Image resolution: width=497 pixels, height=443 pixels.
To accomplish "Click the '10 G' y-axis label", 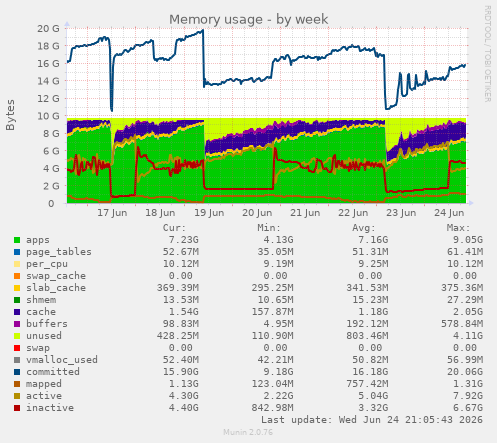I will tap(49, 116).
